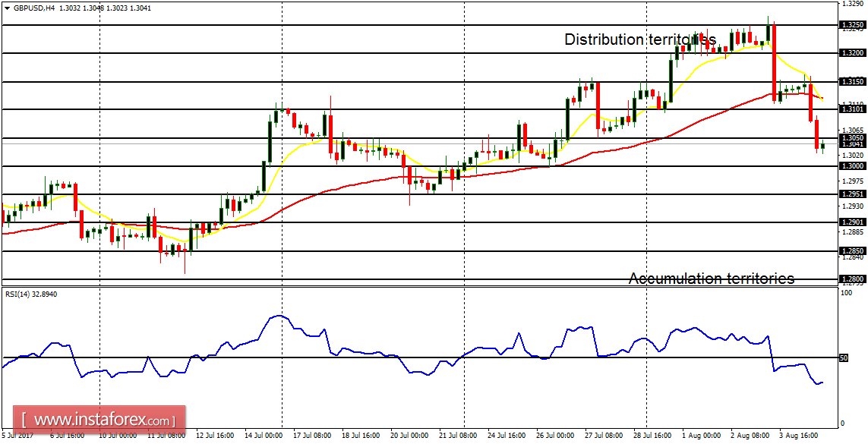Select the 1.2800 price level label
868x444 pixels.
coord(853,279)
